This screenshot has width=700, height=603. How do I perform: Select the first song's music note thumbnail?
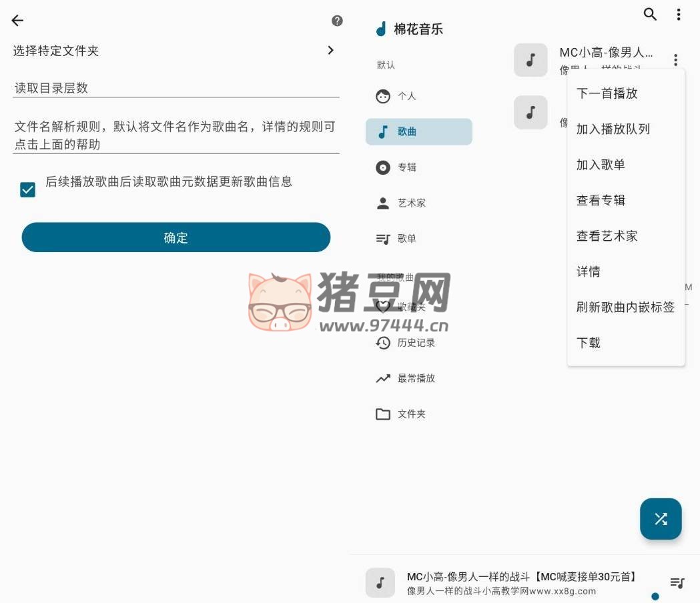(531, 60)
